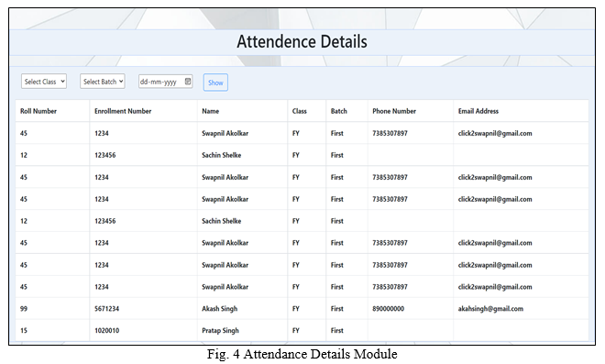Open the calendar picker icon in date field

click(x=188, y=82)
